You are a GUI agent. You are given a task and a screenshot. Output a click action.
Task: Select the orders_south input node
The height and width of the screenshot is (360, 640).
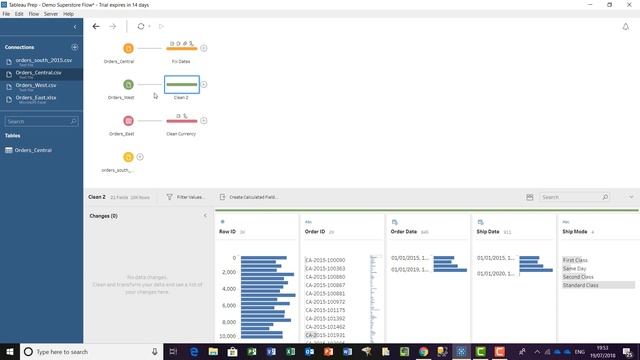[128, 157]
